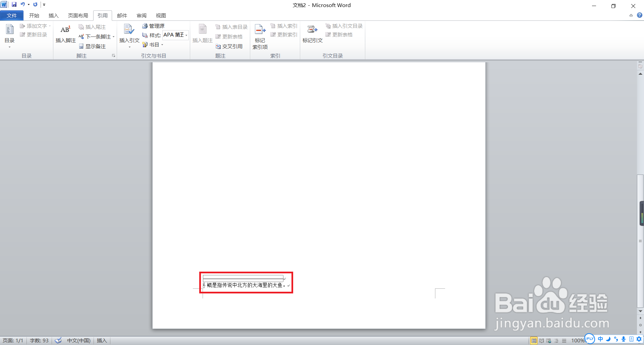This screenshot has width=644, height=345.
Task: Select Draft view in status bar
Action: pyautogui.click(x=564, y=341)
